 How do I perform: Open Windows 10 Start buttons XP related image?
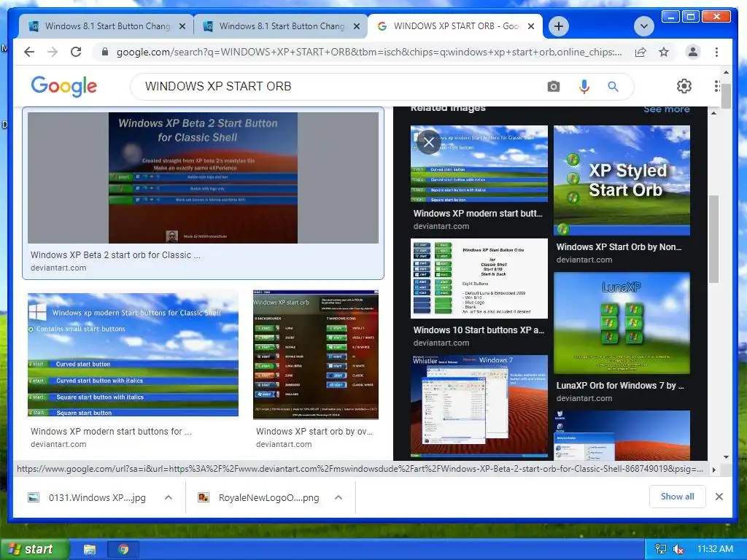tap(479, 278)
